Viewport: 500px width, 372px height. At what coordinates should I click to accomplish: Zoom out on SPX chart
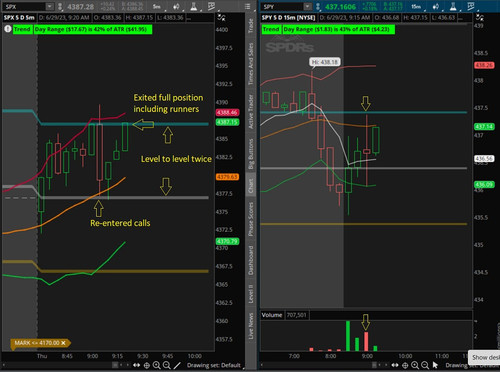tap(167, 365)
